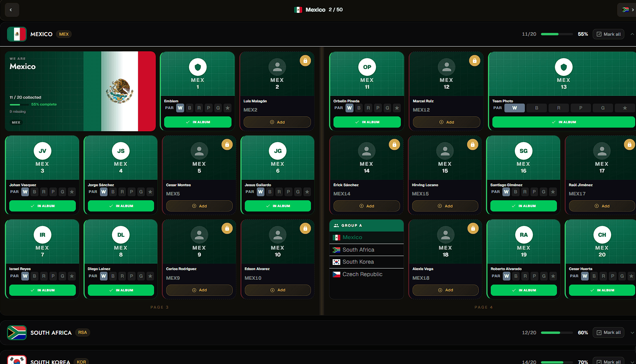The image size is (636, 364).
Task: Expand the South Africa section chevron
Action: [632, 333]
